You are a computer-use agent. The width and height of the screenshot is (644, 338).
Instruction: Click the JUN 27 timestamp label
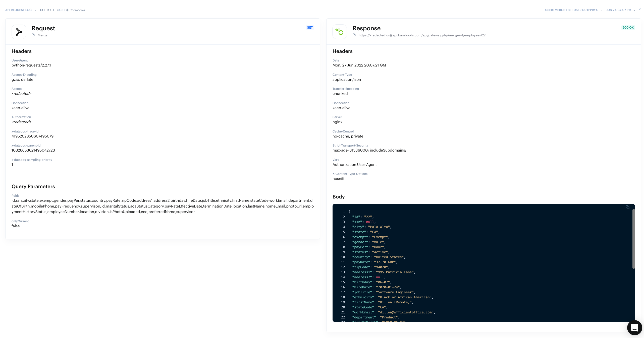618,10
